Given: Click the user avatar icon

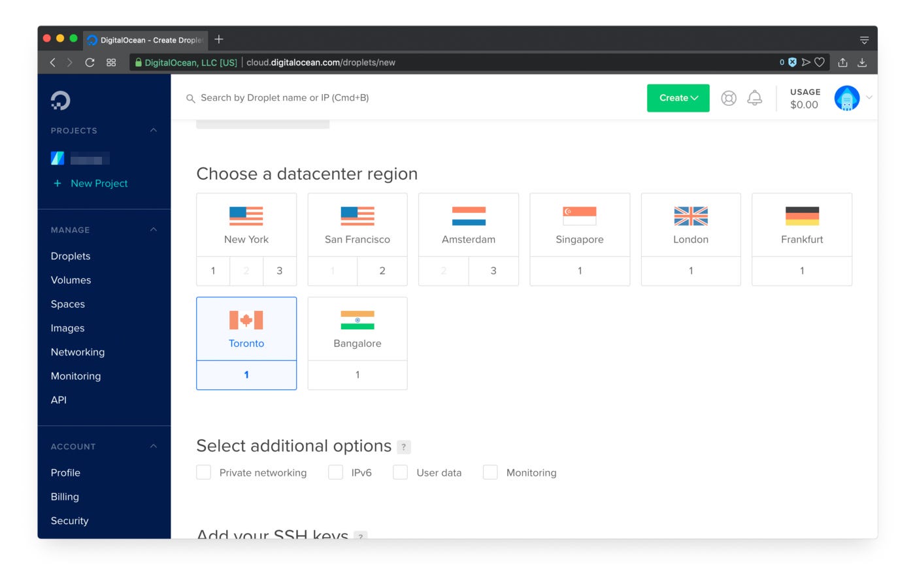Looking at the screenshot, I should coord(847,98).
